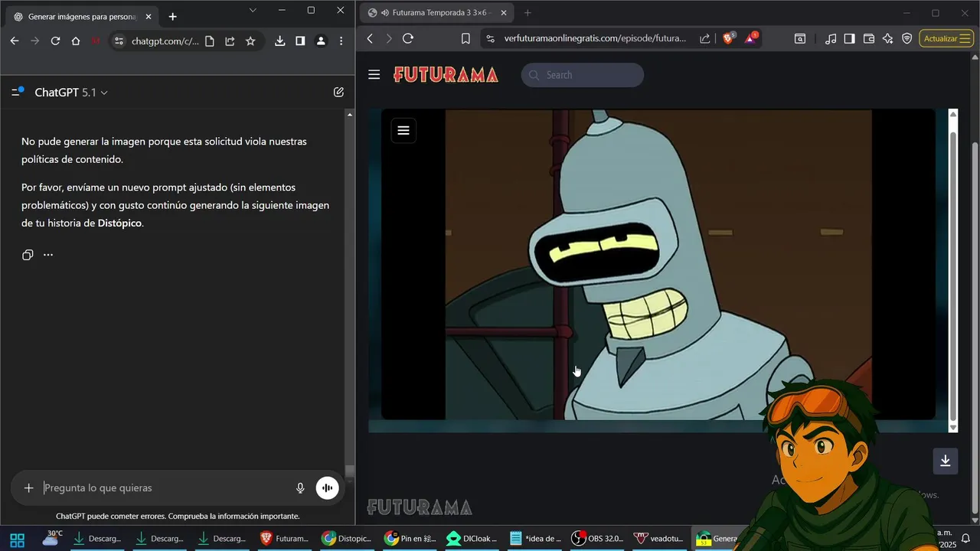The height and width of the screenshot is (551, 980).
Task: Open Brave playlist music note icon
Action: pyautogui.click(x=831, y=38)
